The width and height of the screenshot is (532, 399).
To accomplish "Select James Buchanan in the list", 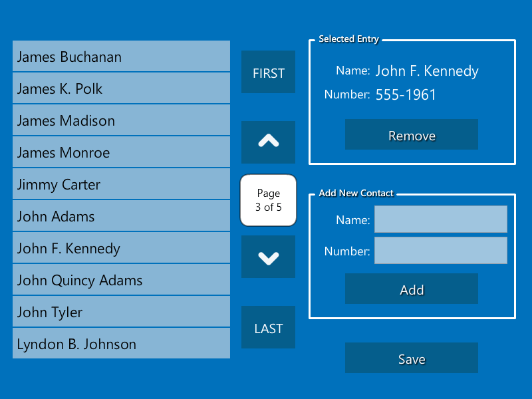I will point(121,57).
